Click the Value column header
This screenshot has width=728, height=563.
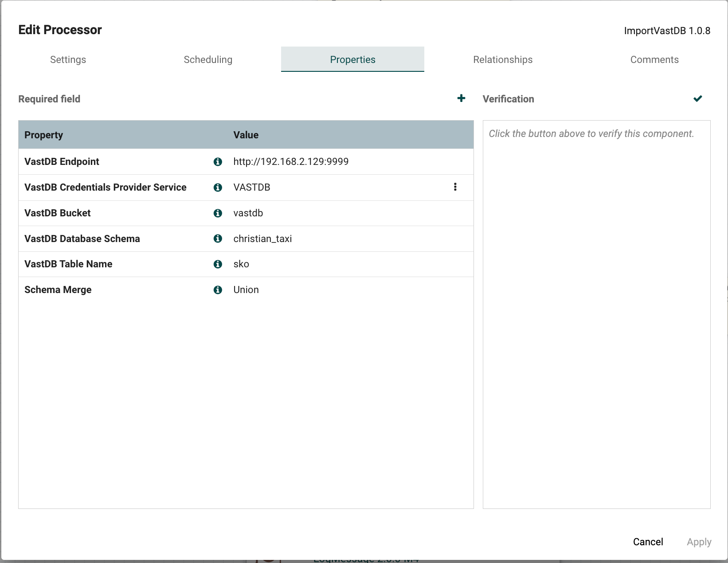coord(246,135)
